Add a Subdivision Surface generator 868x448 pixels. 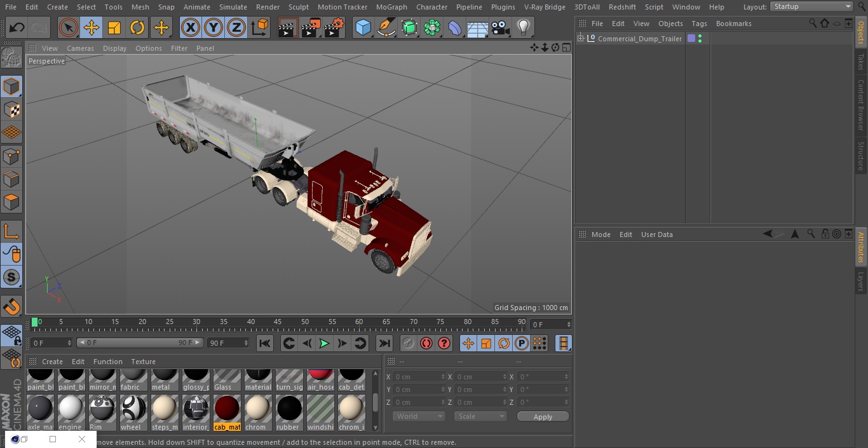409,27
